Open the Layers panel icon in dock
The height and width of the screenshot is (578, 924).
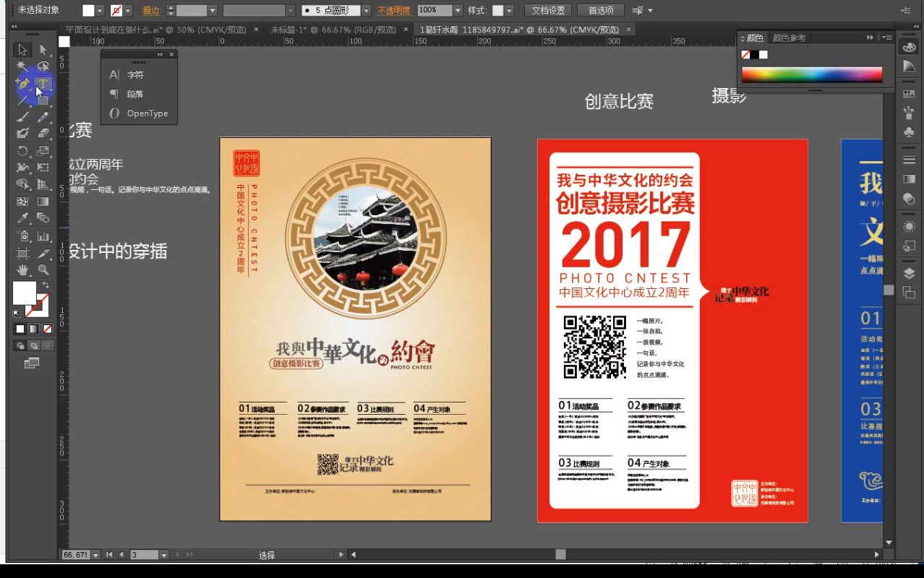pyautogui.click(x=909, y=274)
